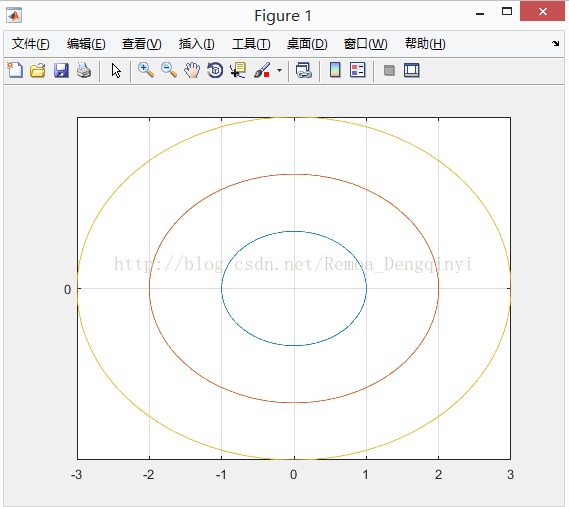Screen dimensions: 569x507
Task: Show plot tools and dock figure
Action: [x=412, y=70]
